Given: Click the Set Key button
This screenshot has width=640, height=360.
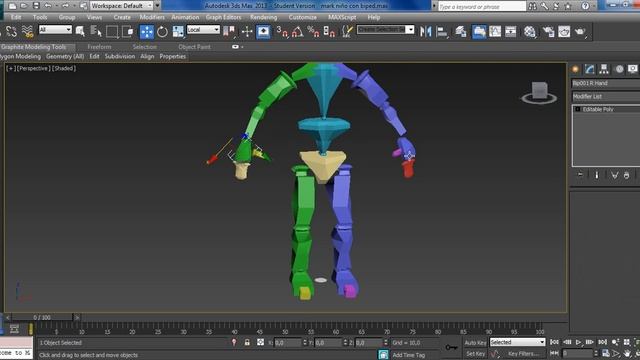Looking at the screenshot, I should click(476, 354).
